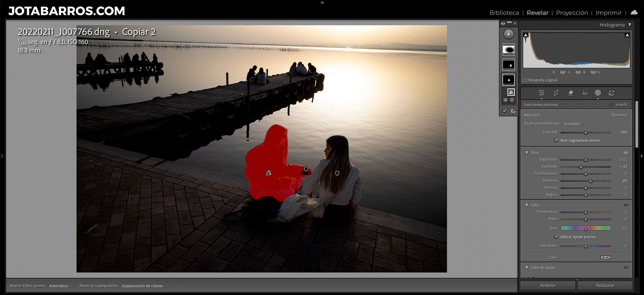This screenshot has width=644, height=295.
Task: Uncheck Rest. reguladores autom. checkbox
Action: [556, 141]
